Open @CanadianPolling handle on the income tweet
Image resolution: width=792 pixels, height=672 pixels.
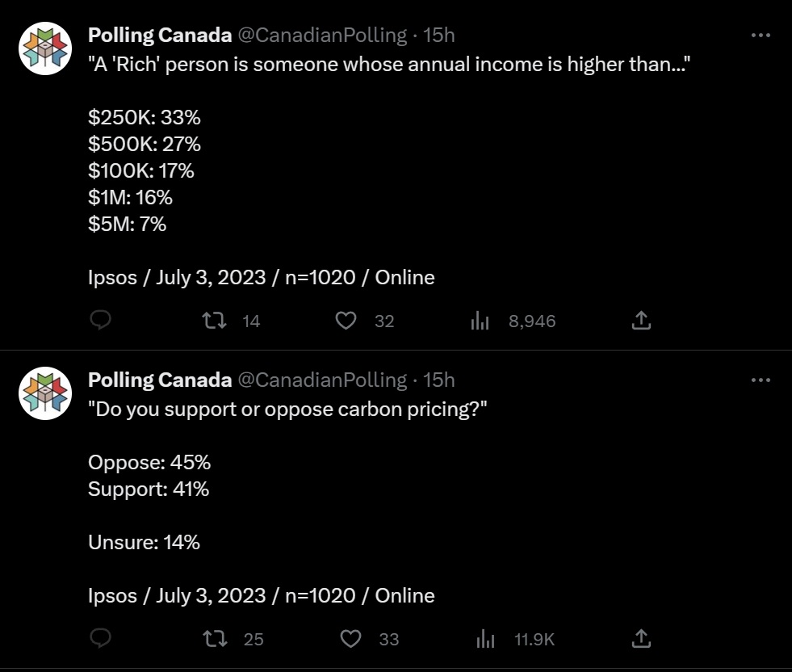click(322, 35)
